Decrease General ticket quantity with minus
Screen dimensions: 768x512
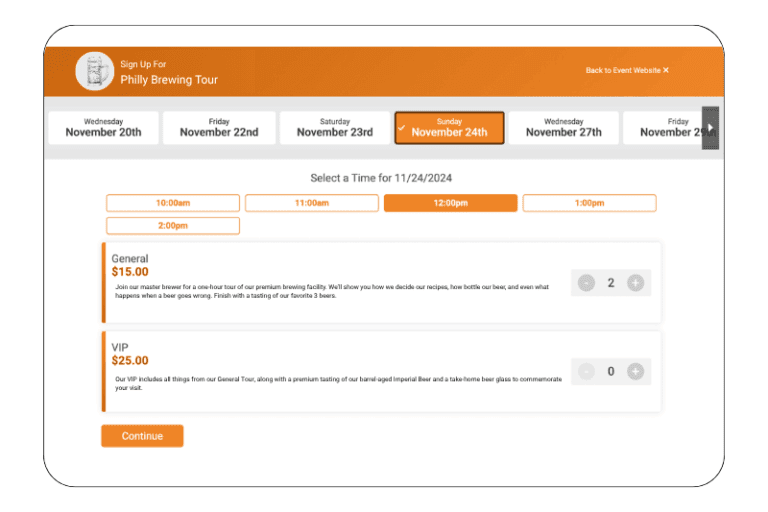point(587,283)
